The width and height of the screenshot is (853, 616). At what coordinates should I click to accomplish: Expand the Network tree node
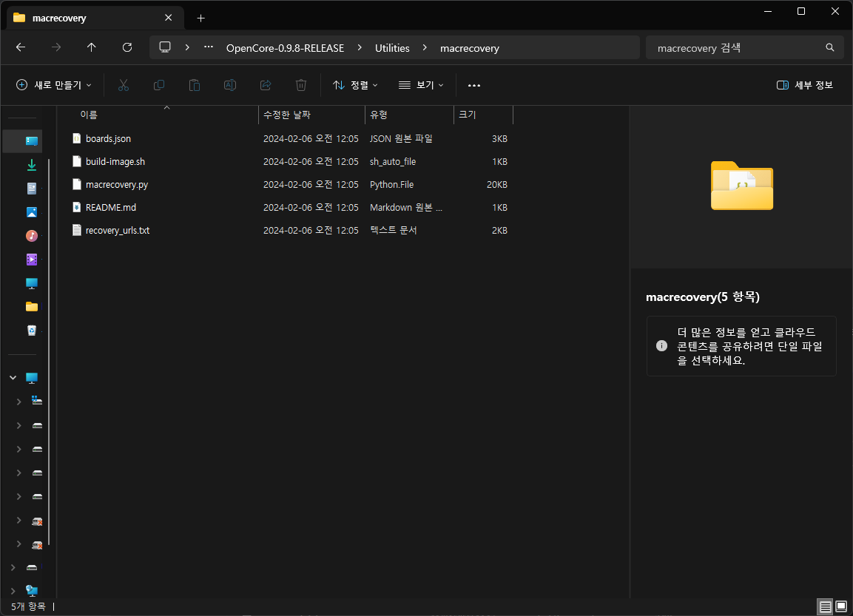tap(13, 590)
